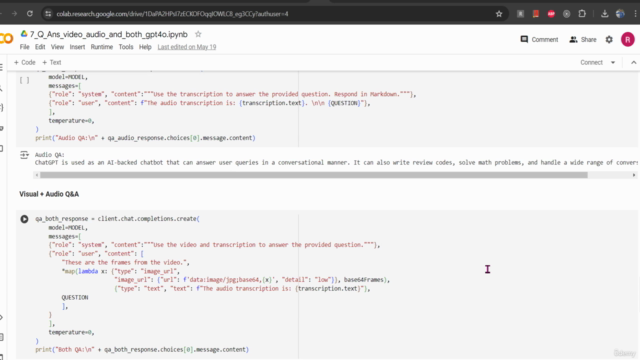
Task: Open the account avatar with letter R
Action: point(628,40)
